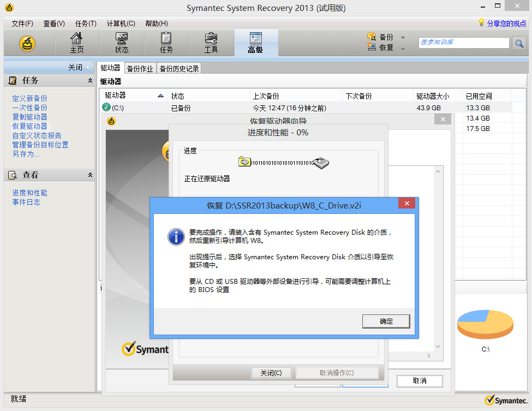Open the 管理备份目标位置 link
Image resolution: width=532 pixels, height=411 pixels.
(x=40, y=145)
